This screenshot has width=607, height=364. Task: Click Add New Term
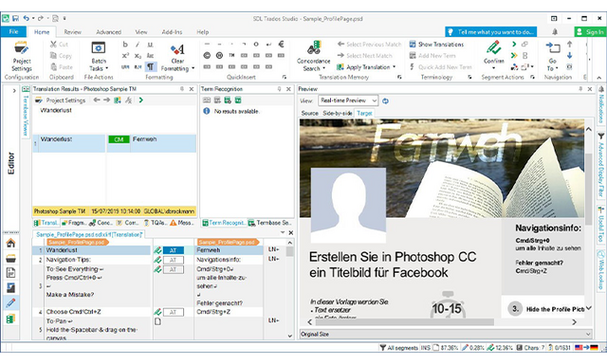pyautogui.click(x=432, y=56)
